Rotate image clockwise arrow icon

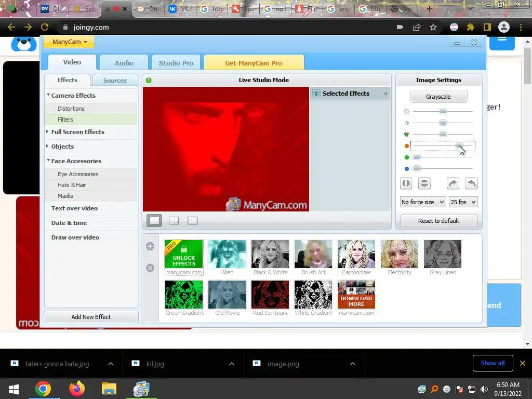click(453, 183)
